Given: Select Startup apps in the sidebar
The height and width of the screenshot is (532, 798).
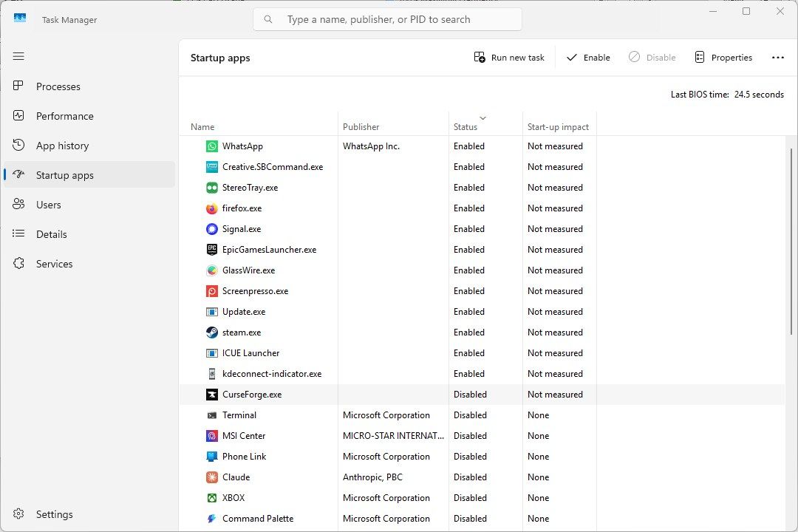Looking at the screenshot, I should (89, 175).
